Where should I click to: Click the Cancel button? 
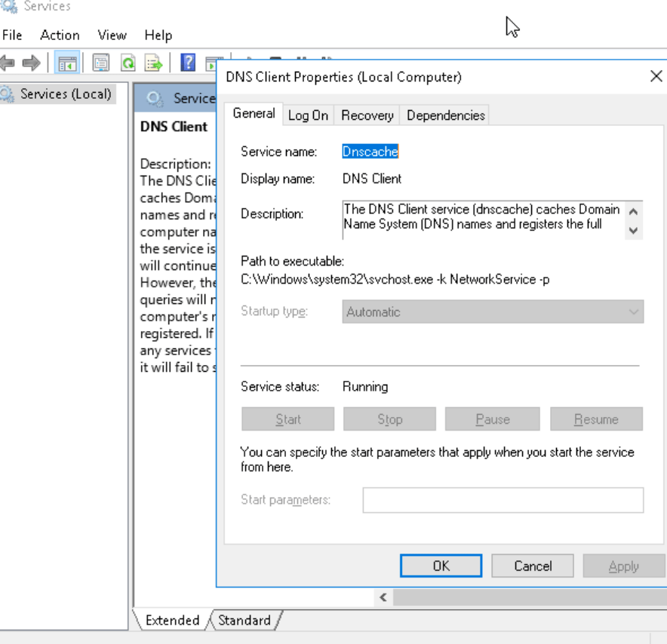coord(532,566)
